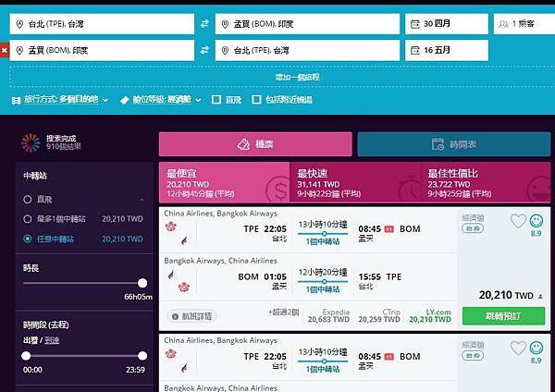Show more offers via +超過2個
The image size is (555, 392).
tap(284, 312)
